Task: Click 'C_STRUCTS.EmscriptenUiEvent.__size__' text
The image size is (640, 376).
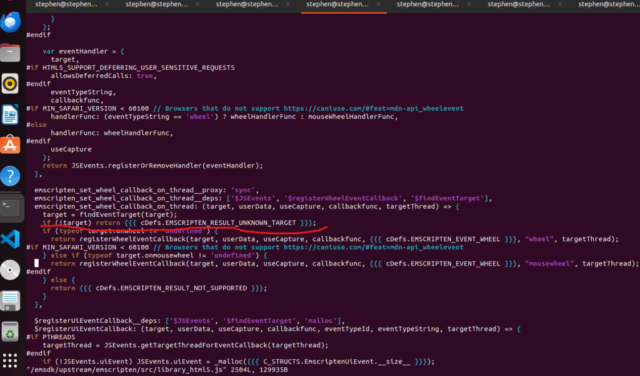Action: coord(337,362)
